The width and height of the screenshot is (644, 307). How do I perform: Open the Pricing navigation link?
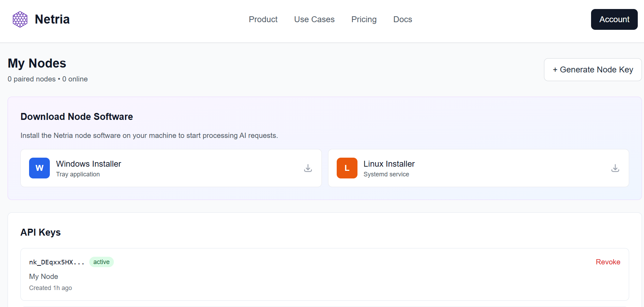coord(364,19)
